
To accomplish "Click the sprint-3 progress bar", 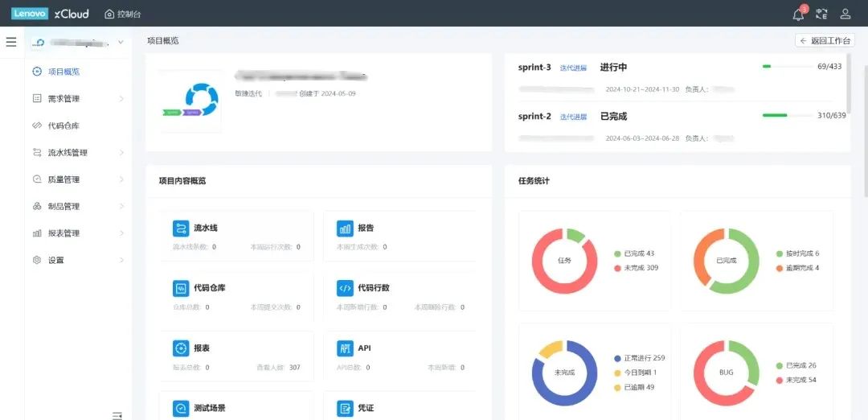I will 787,67.
